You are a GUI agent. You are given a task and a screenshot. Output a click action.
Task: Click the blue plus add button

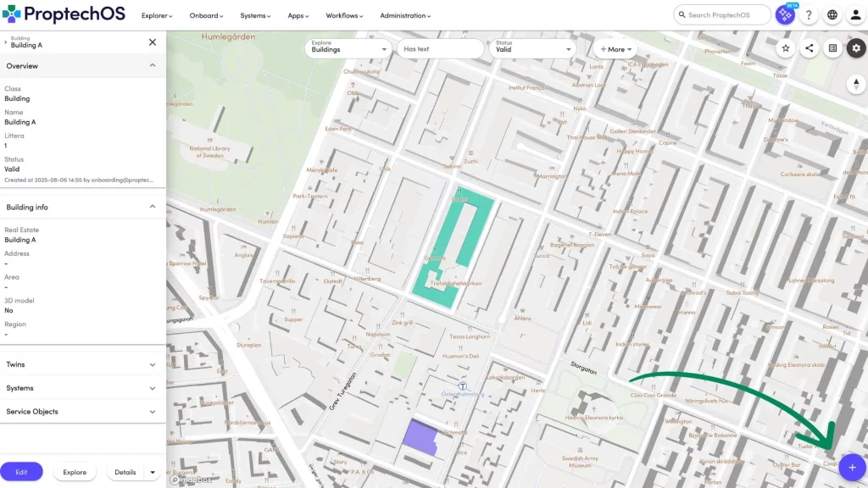(x=852, y=467)
